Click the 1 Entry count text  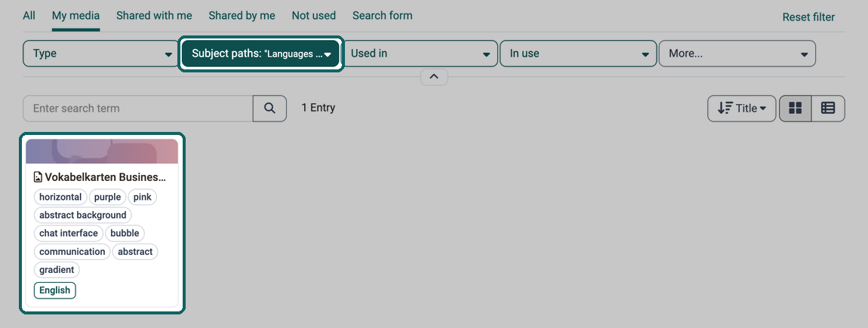pyautogui.click(x=319, y=108)
